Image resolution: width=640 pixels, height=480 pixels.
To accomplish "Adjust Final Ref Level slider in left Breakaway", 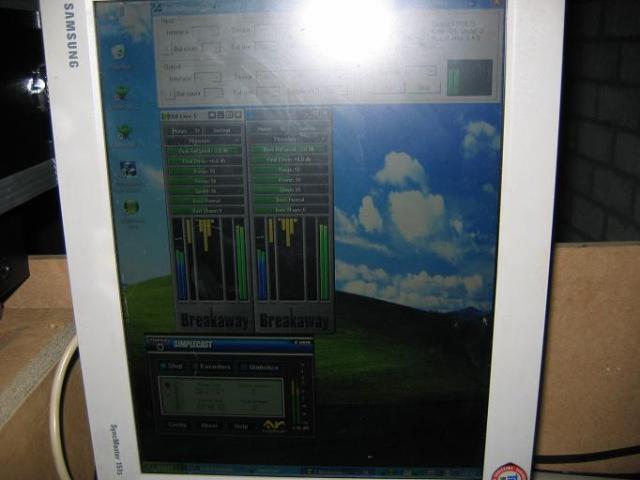I will pos(204,151).
